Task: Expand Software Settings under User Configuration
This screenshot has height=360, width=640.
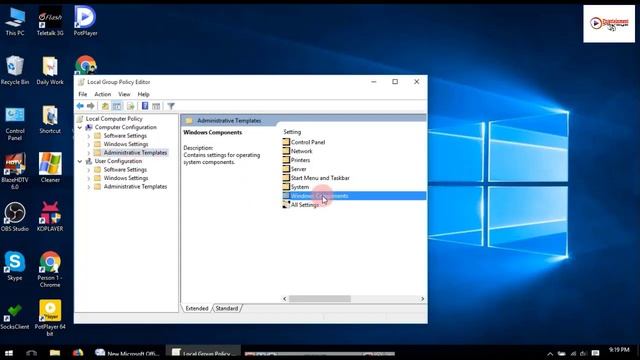Action: pyautogui.click(x=89, y=170)
